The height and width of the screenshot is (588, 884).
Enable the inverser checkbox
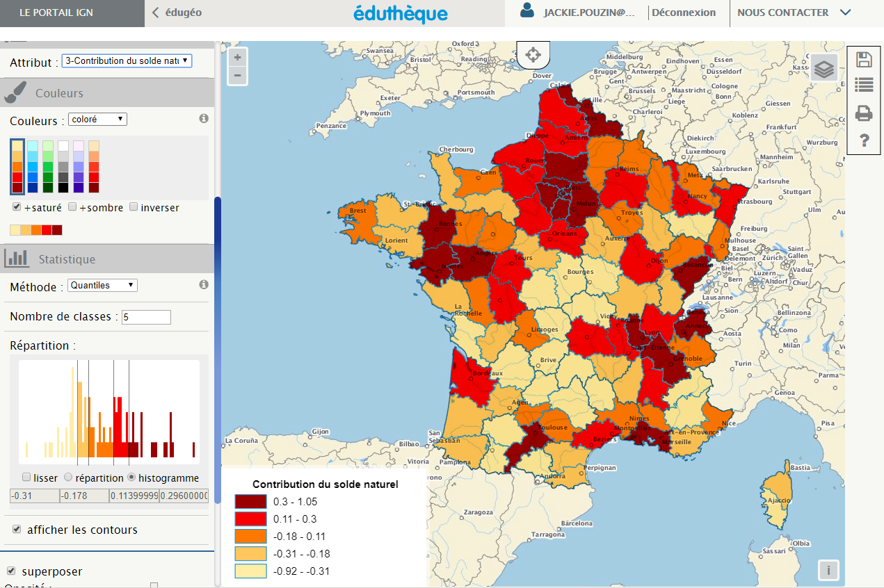(x=134, y=207)
